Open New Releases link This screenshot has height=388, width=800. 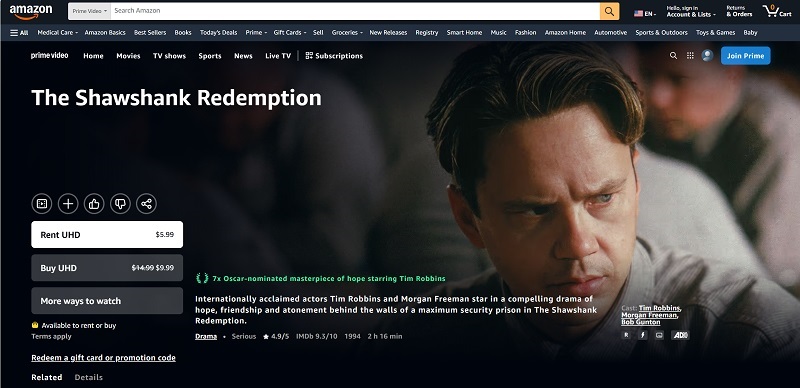[x=388, y=33]
